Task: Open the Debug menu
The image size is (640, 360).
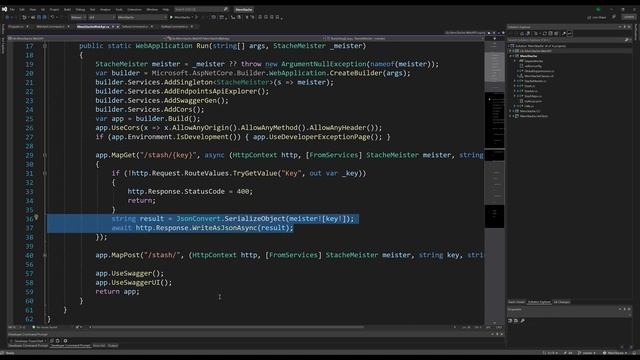Action: [x=80, y=9]
